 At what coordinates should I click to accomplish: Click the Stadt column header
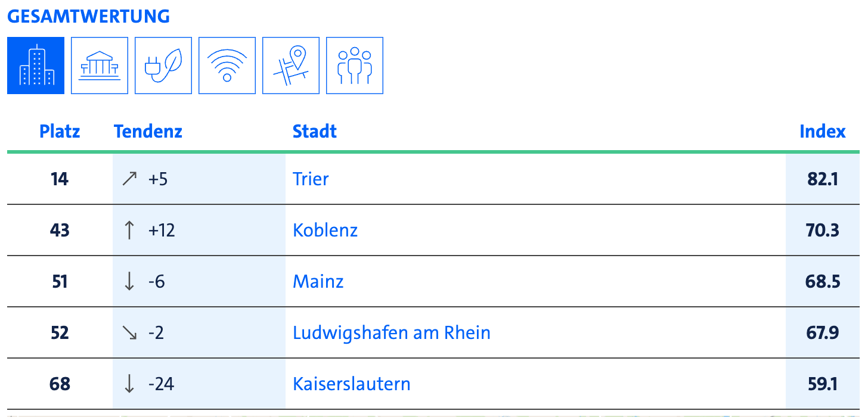[315, 131]
